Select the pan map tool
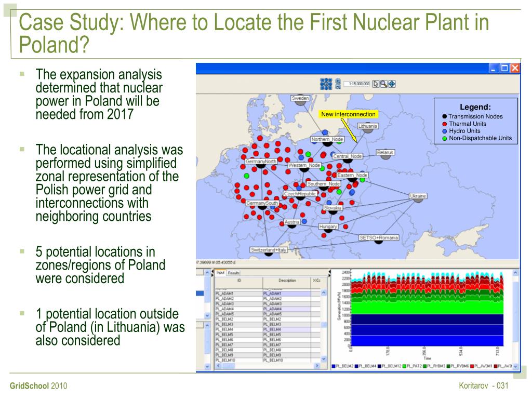This screenshot has width=532, height=399. click(392, 84)
